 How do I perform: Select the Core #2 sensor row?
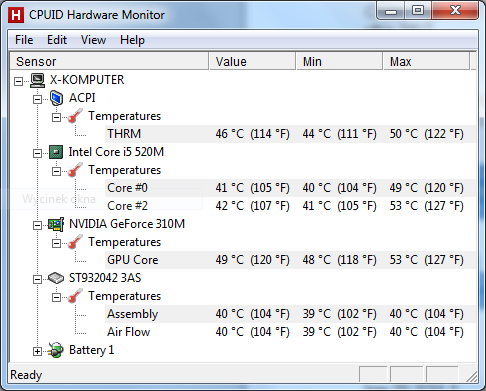coord(290,206)
